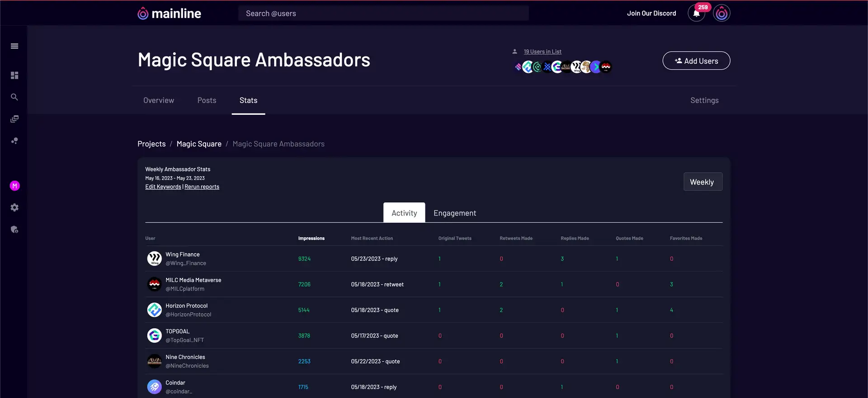Click the Search @users field
The height and width of the screenshot is (398, 868).
point(383,14)
